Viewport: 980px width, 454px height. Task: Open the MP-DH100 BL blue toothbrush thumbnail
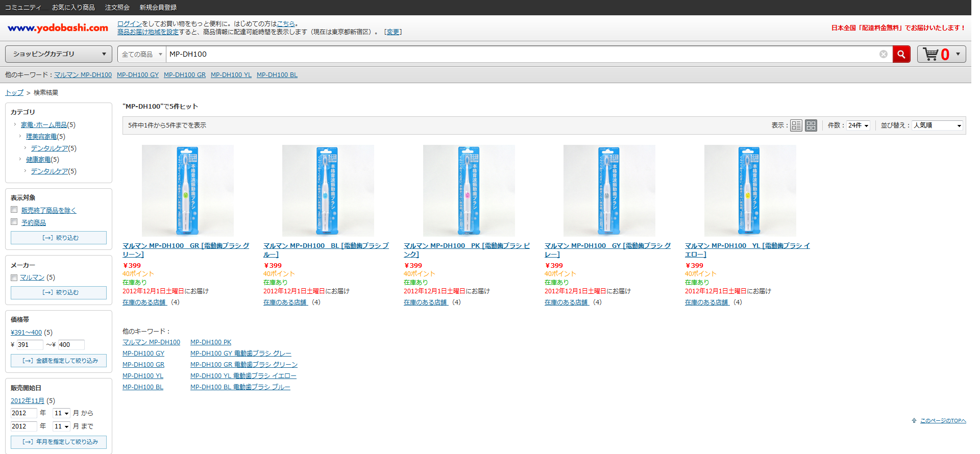click(328, 191)
